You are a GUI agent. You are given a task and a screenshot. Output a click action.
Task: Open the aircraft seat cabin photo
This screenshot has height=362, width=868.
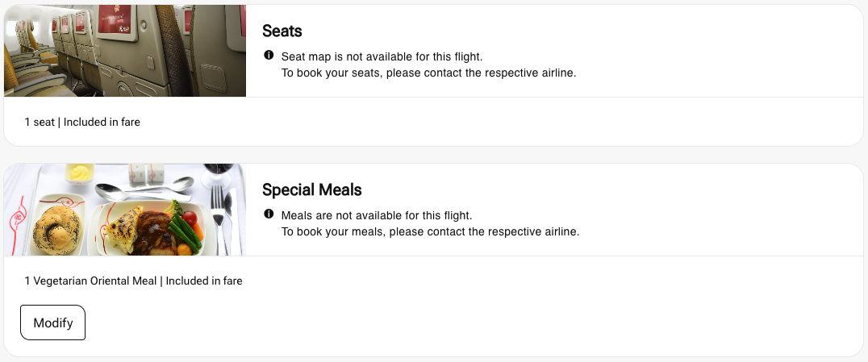pyautogui.click(x=125, y=51)
